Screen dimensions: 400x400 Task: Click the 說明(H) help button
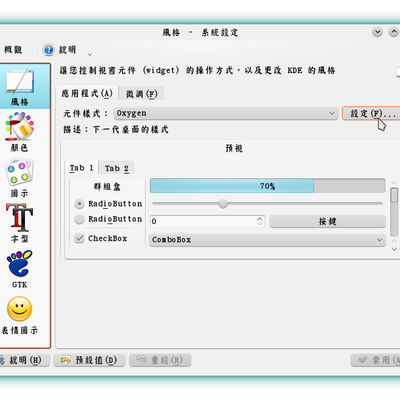[24, 360]
